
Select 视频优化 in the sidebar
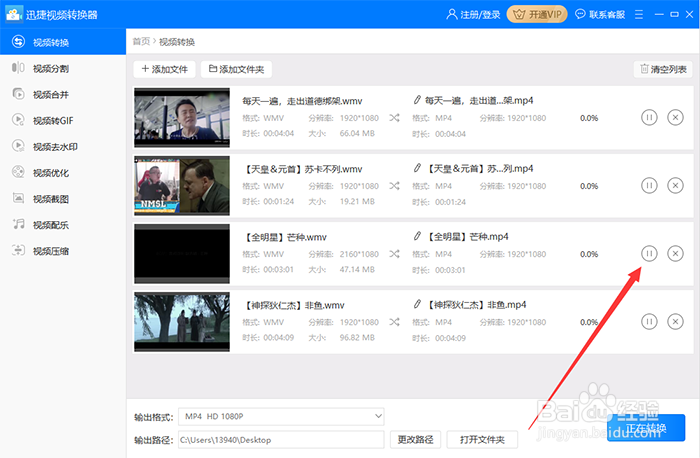click(62, 173)
